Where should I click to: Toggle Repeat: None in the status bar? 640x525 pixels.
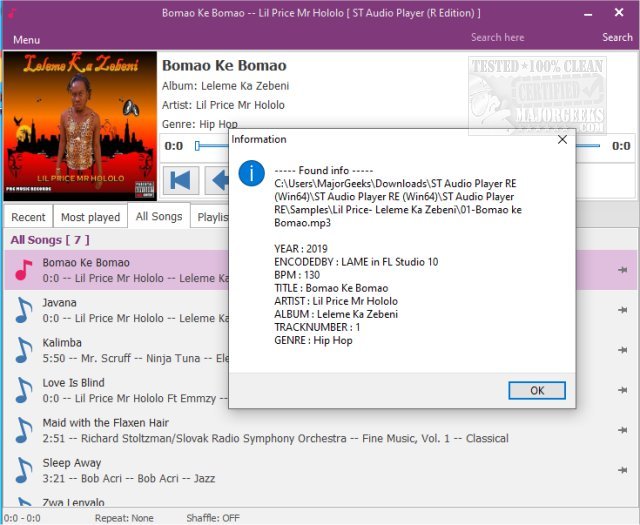[x=124, y=518]
